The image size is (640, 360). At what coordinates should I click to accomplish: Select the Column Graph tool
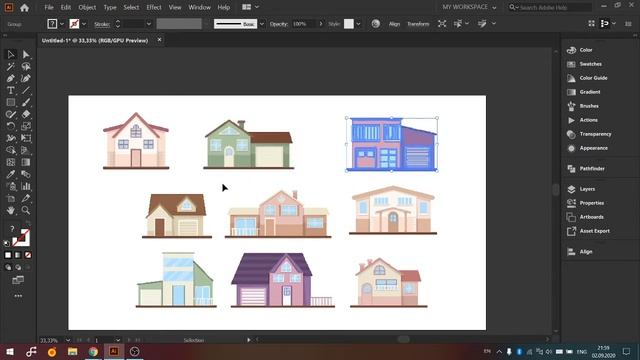26,187
